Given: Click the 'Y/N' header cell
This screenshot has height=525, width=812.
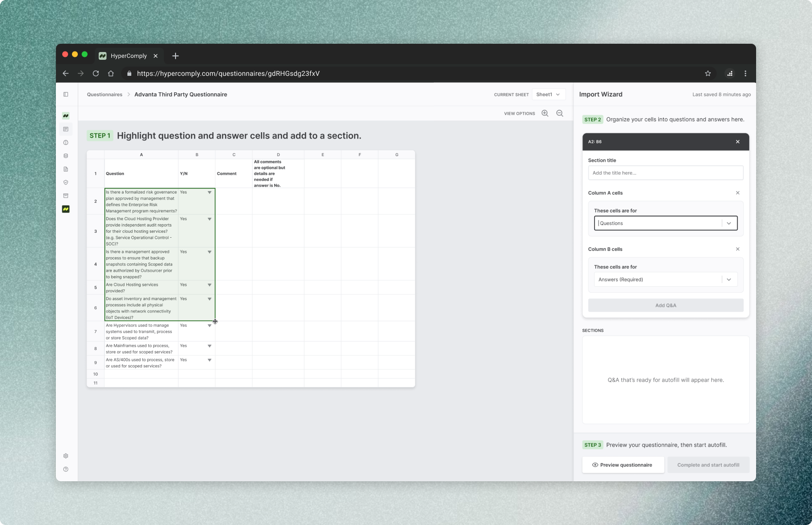Looking at the screenshot, I should (197, 174).
